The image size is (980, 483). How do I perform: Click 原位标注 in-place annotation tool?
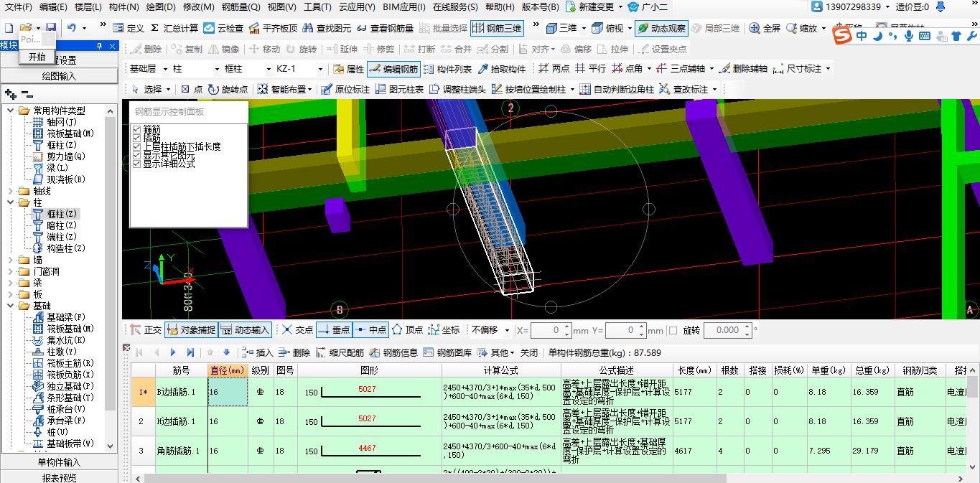click(x=345, y=89)
